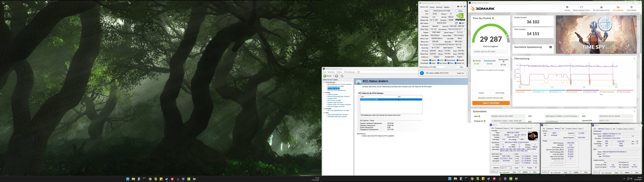
Task: Click the volume icon in the system tray
Action: pos(631,178)
